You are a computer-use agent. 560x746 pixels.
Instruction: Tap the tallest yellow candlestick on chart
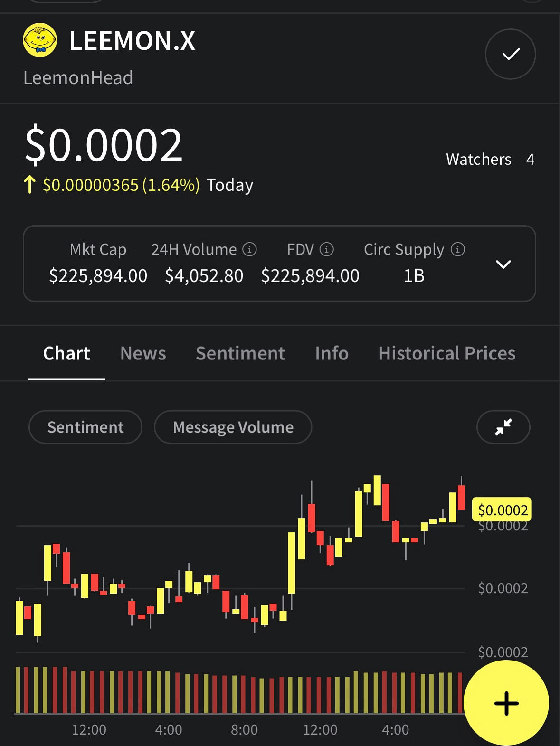click(x=292, y=563)
